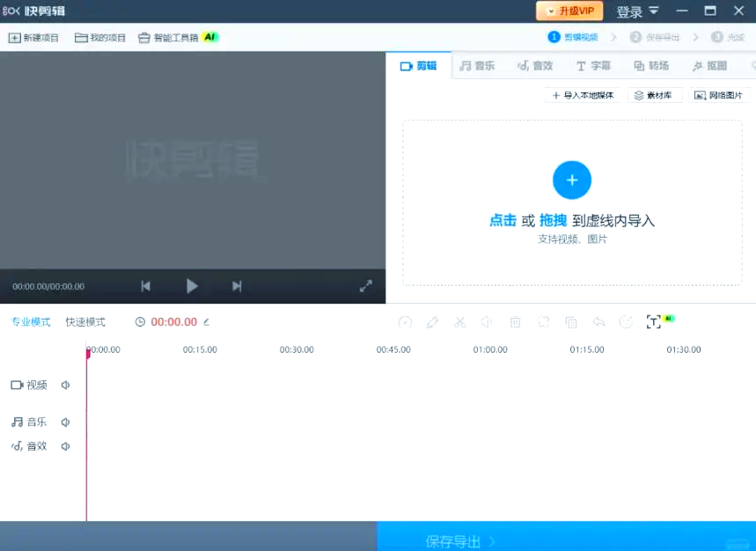Select the 音效 track icon
The height and width of the screenshot is (551, 756).
coord(17,446)
